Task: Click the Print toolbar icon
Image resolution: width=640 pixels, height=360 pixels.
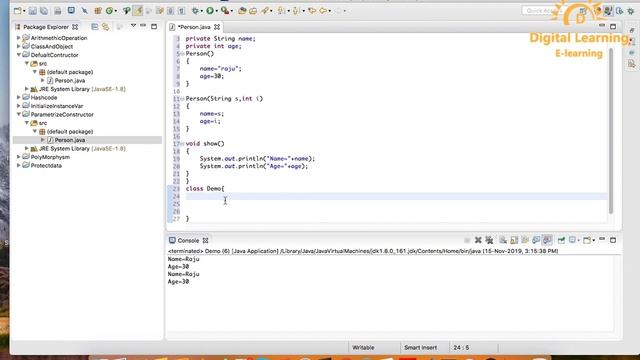Action: point(58,11)
